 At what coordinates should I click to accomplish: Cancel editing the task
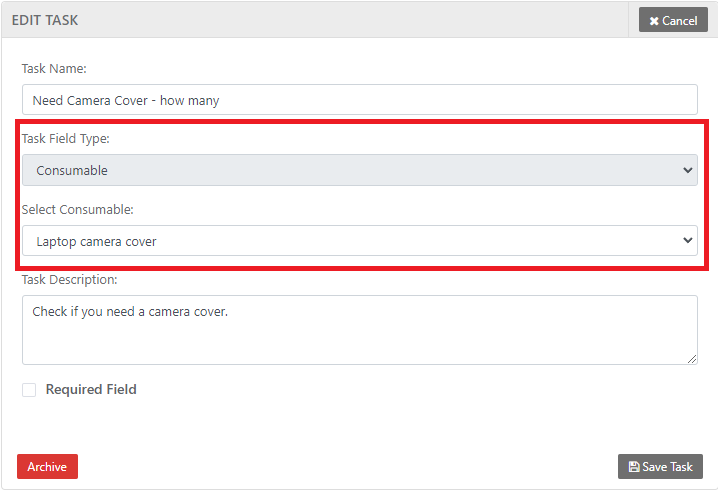(673, 21)
